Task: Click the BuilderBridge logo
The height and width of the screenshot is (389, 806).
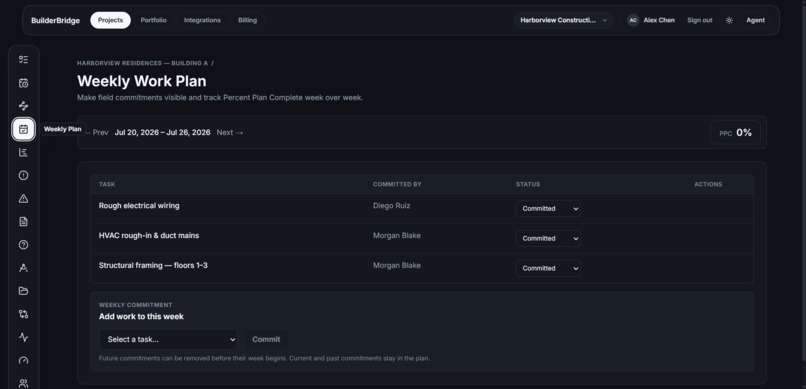Action: click(x=56, y=21)
